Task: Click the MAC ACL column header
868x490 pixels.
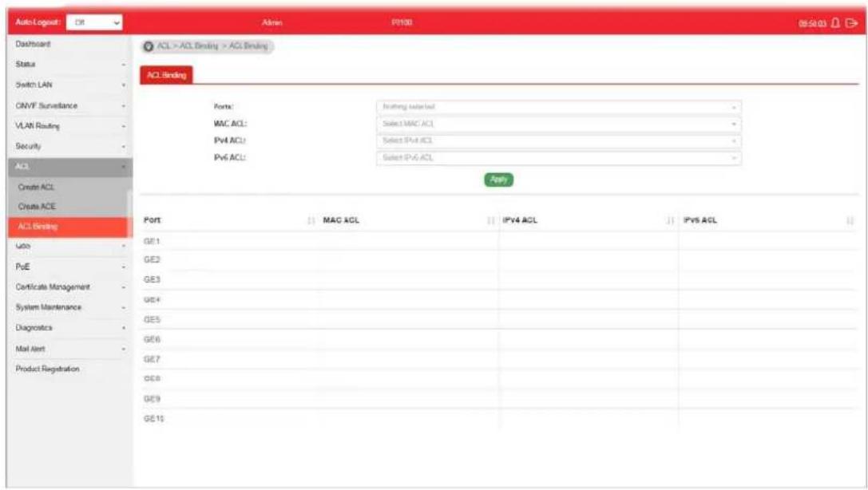Action: [341, 220]
